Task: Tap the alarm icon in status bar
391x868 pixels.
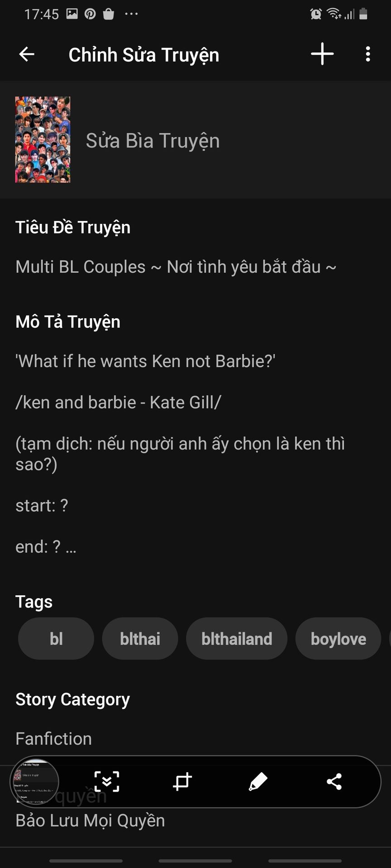Action: [316, 14]
